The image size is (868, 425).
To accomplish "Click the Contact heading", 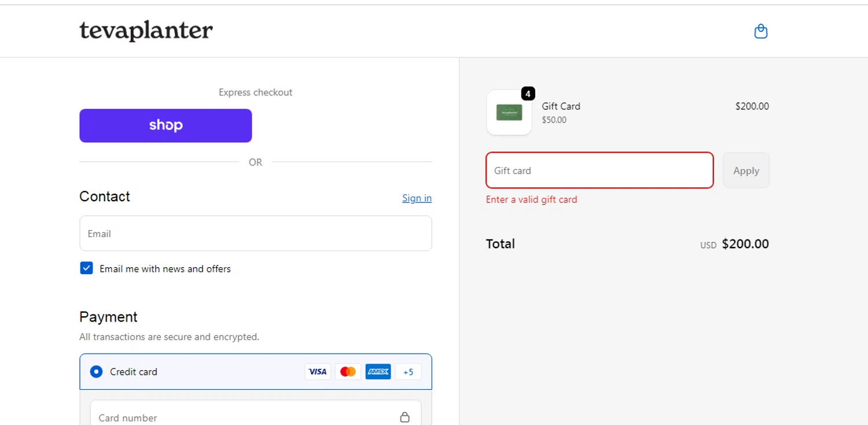I will 105,197.
